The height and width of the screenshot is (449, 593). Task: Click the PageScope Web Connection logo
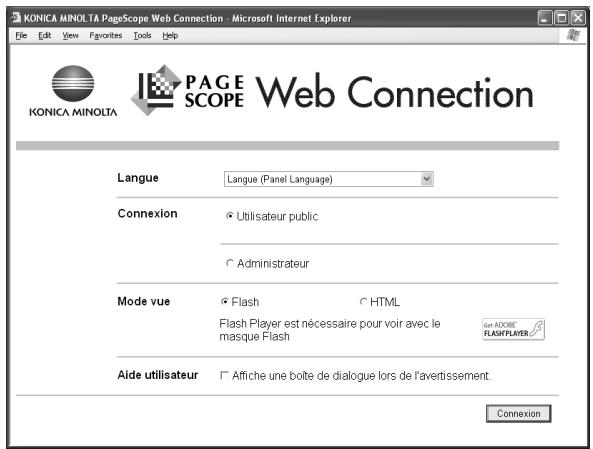tap(332, 91)
